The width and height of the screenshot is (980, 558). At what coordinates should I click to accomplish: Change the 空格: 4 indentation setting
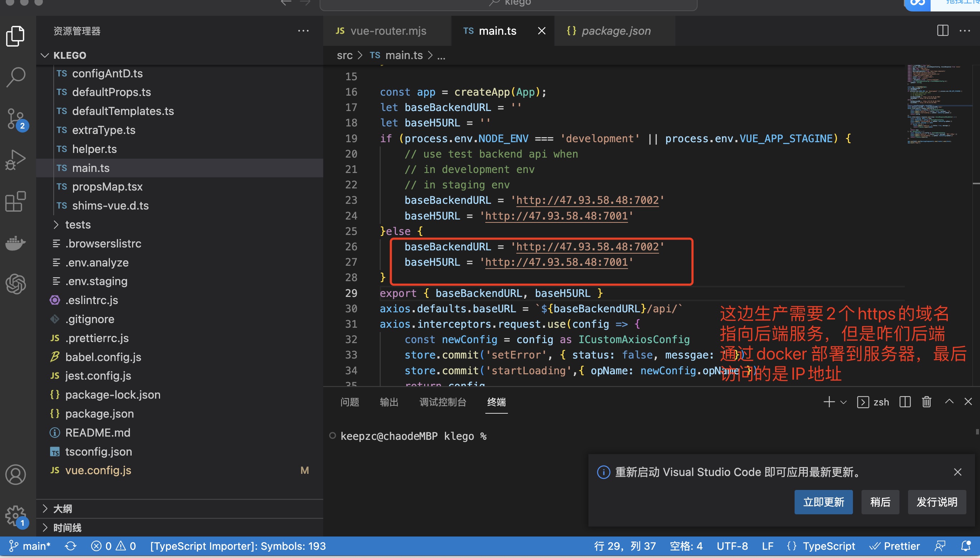686,546
